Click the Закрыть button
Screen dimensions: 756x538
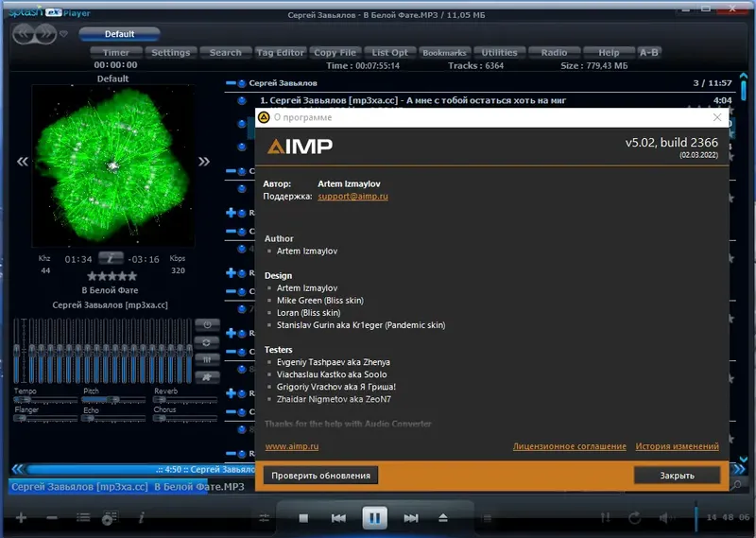pos(677,476)
